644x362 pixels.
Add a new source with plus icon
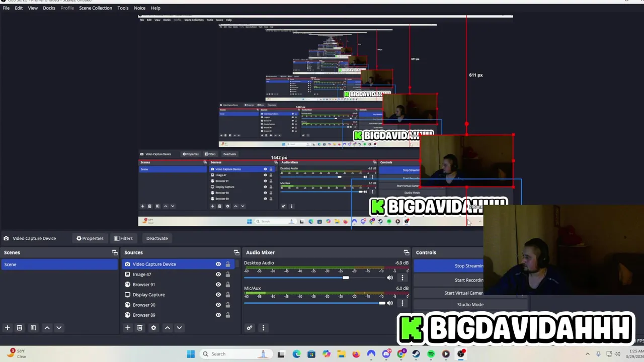coord(128,328)
